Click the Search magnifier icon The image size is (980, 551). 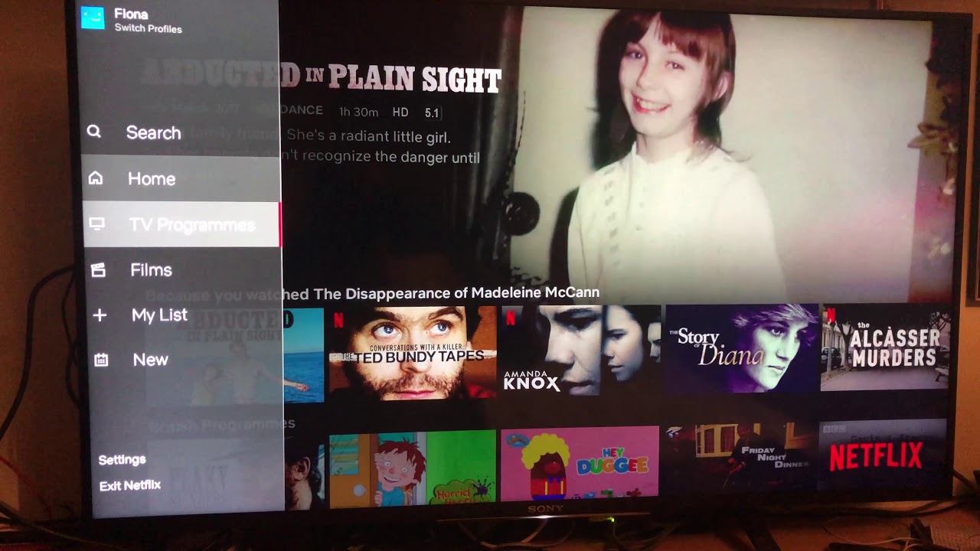[94, 132]
